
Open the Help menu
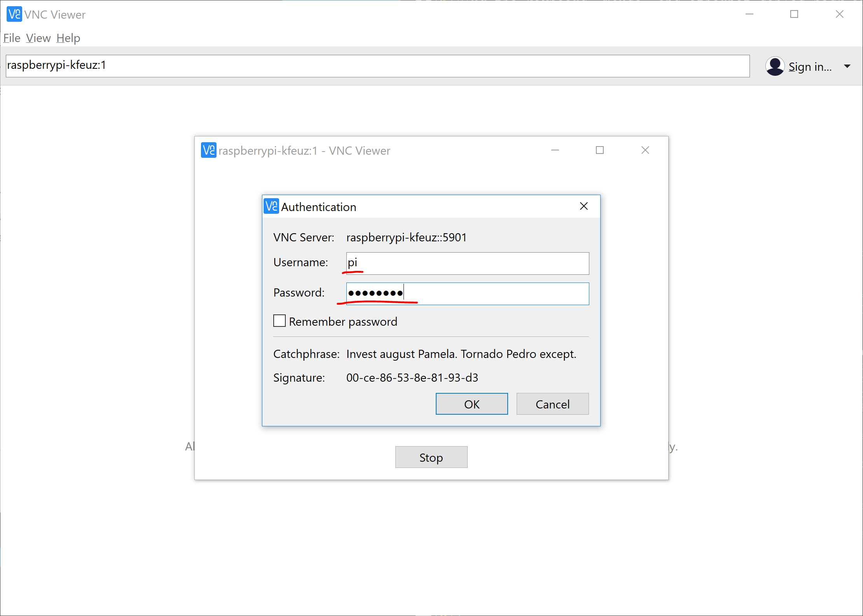click(68, 38)
